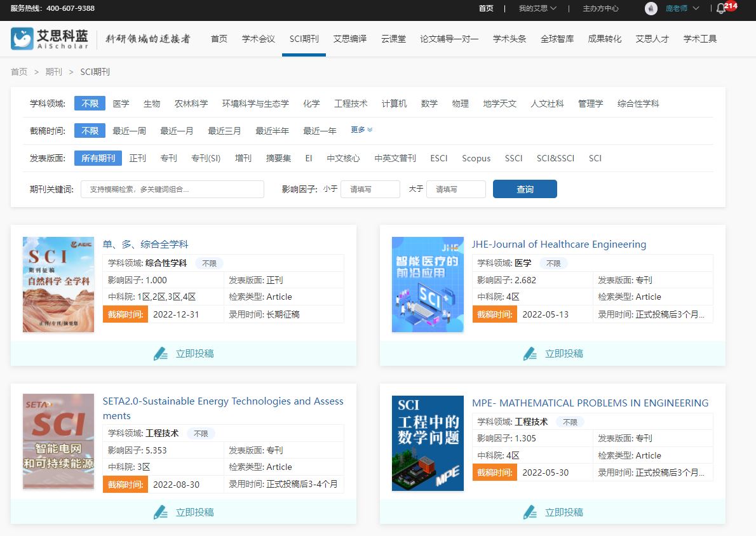This screenshot has width=756, height=536.
Task: Open MPE 工程中的数学问题 cover thumbnail
Action: tap(428, 443)
